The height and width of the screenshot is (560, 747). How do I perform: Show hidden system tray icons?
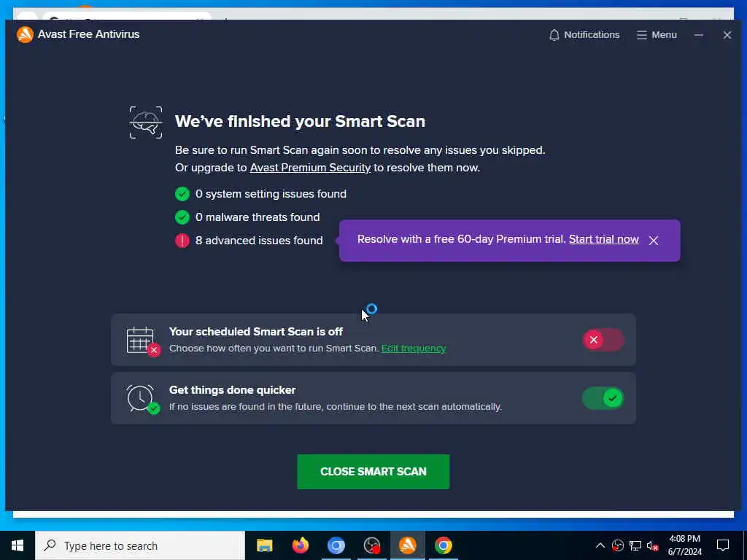pyautogui.click(x=600, y=545)
